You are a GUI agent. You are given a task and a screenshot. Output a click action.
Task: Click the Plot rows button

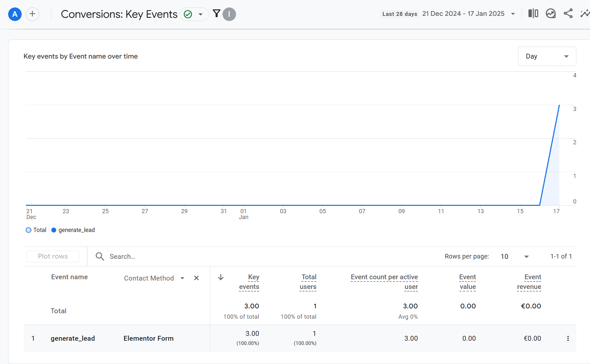(x=52, y=256)
